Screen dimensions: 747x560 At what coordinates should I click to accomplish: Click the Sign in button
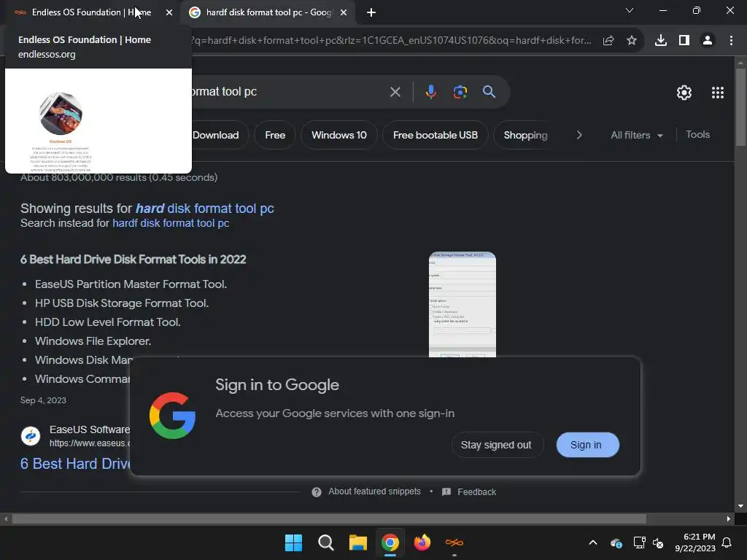pyautogui.click(x=586, y=445)
